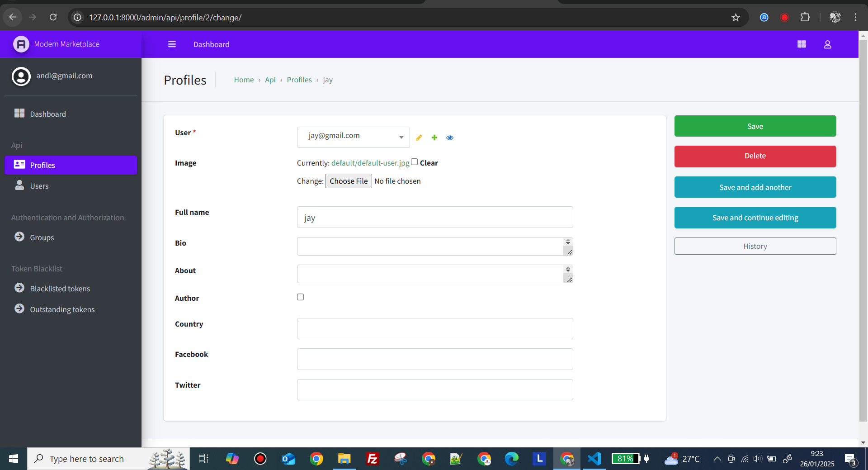
Task: Click the Facebook input field
Action: click(435, 359)
